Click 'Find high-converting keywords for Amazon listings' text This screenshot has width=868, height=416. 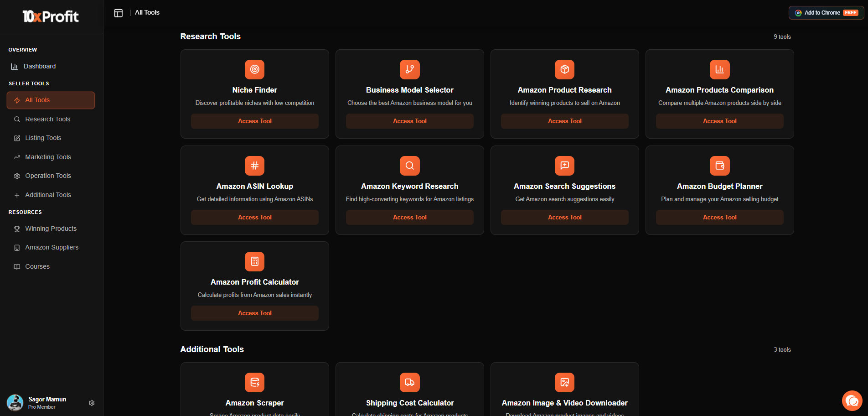(x=410, y=199)
